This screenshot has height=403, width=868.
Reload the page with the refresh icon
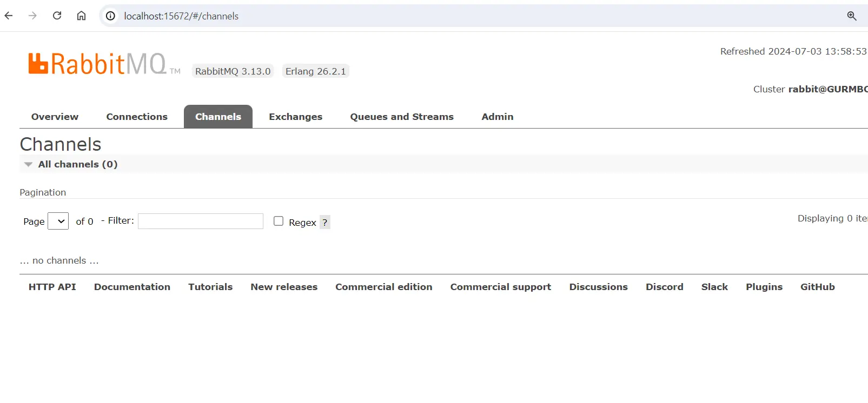(57, 16)
